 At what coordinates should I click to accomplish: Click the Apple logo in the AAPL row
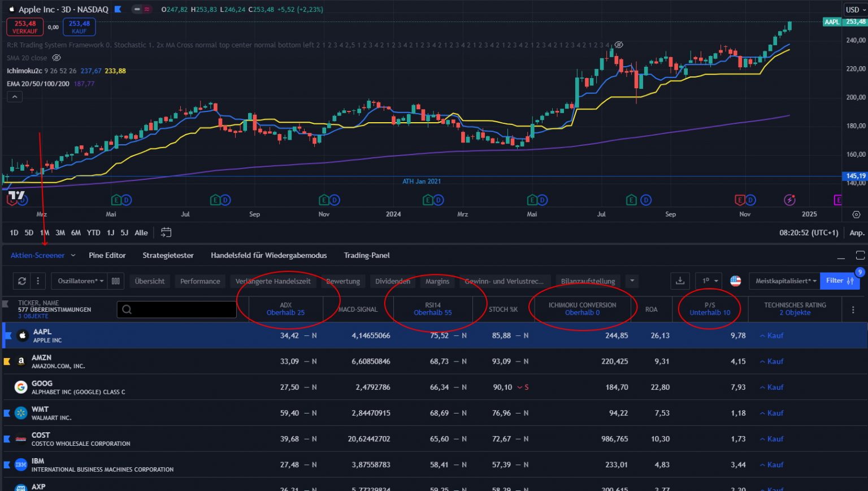click(x=23, y=335)
